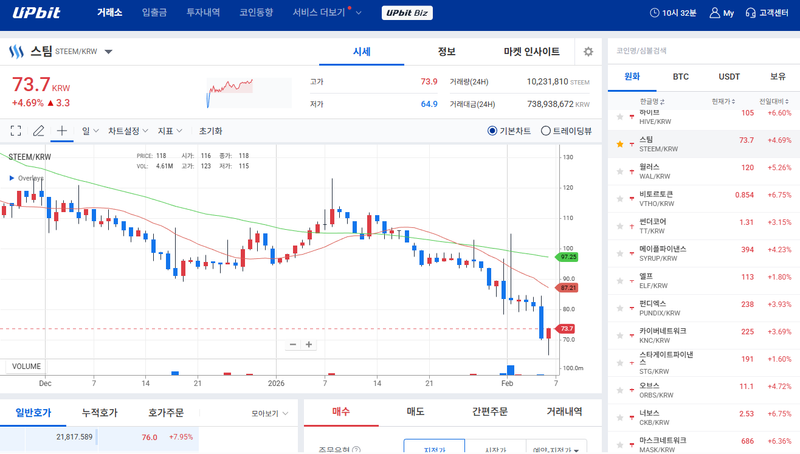This screenshot has width=800, height=454.
Task: Select the BTC market tab
Action: tap(680, 76)
